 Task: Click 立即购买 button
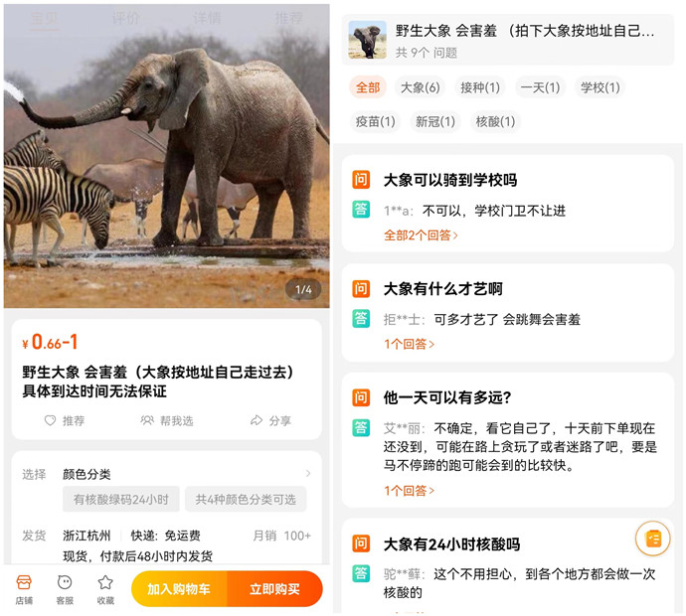(274, 589)
